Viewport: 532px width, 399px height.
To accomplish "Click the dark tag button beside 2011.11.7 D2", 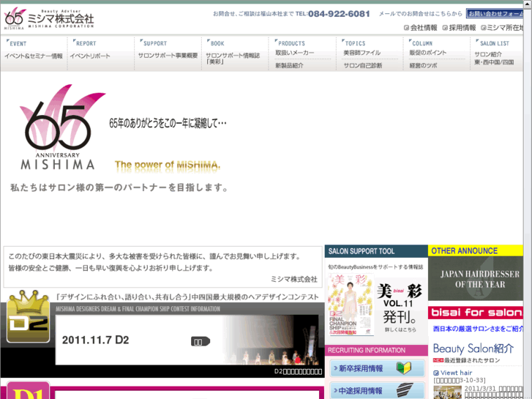I will point(201,342).
